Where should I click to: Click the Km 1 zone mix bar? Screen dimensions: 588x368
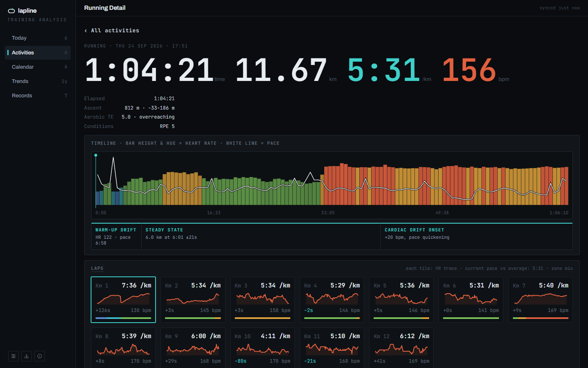(123, 318)
